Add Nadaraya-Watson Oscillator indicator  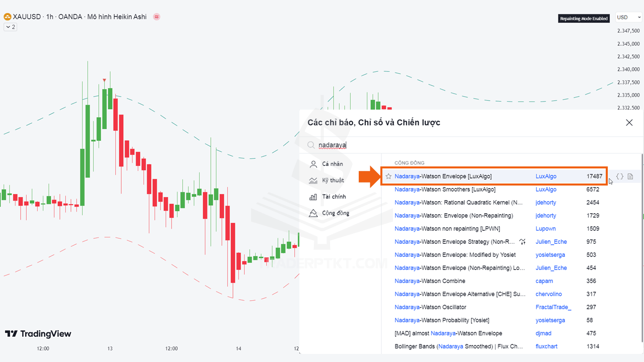[x=431, y=307]
